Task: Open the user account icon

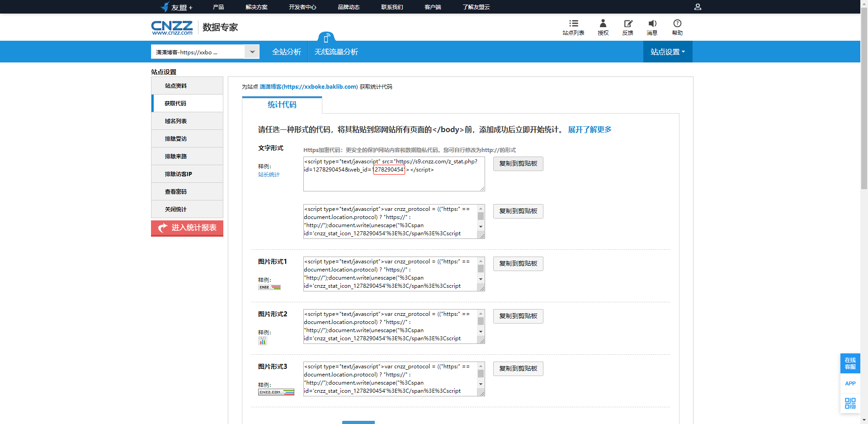Action: point(698,7)
